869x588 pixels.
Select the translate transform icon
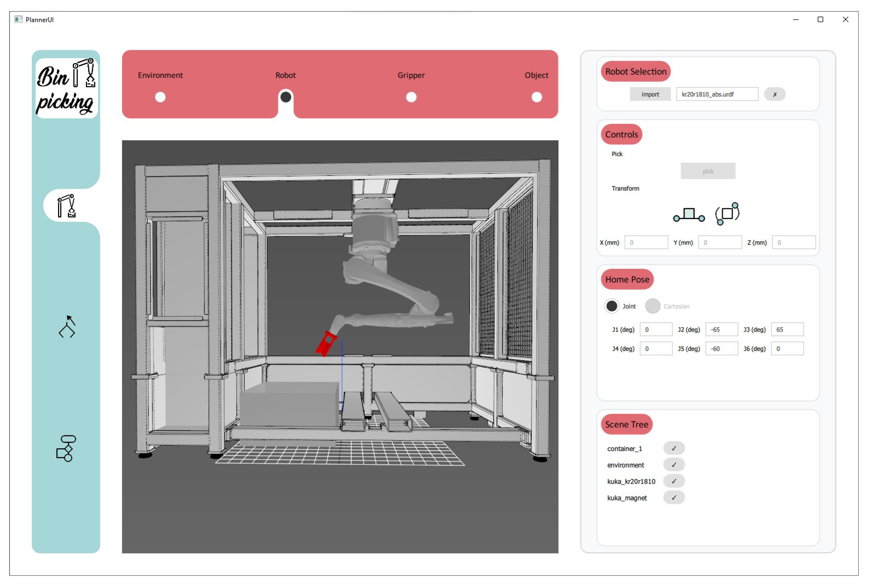tap(689, 215)
